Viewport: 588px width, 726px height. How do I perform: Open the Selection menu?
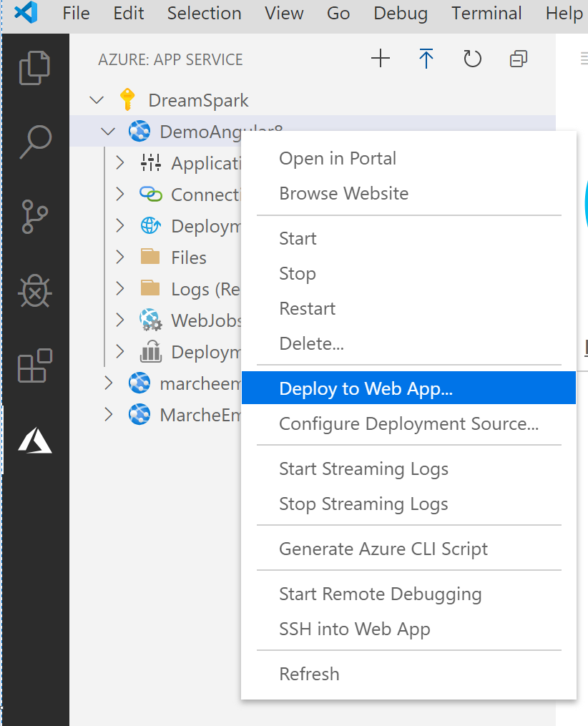(x=204, y=13)
